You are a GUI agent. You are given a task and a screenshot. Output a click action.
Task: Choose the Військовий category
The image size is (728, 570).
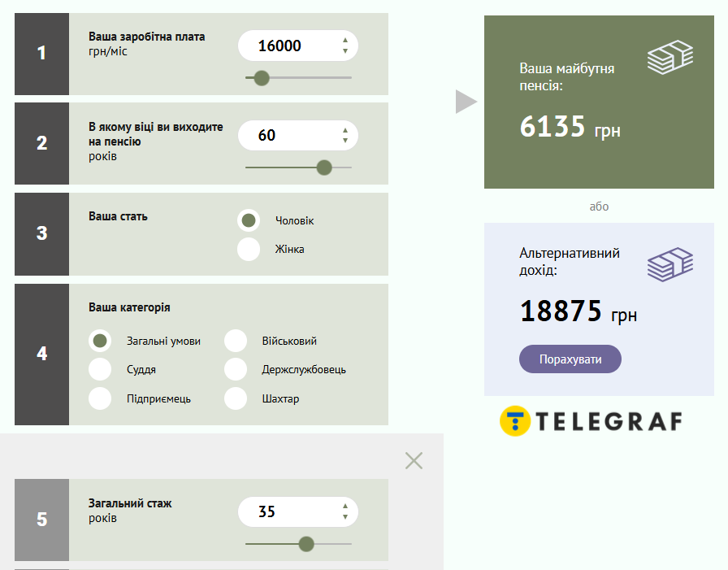coord(236,341)
